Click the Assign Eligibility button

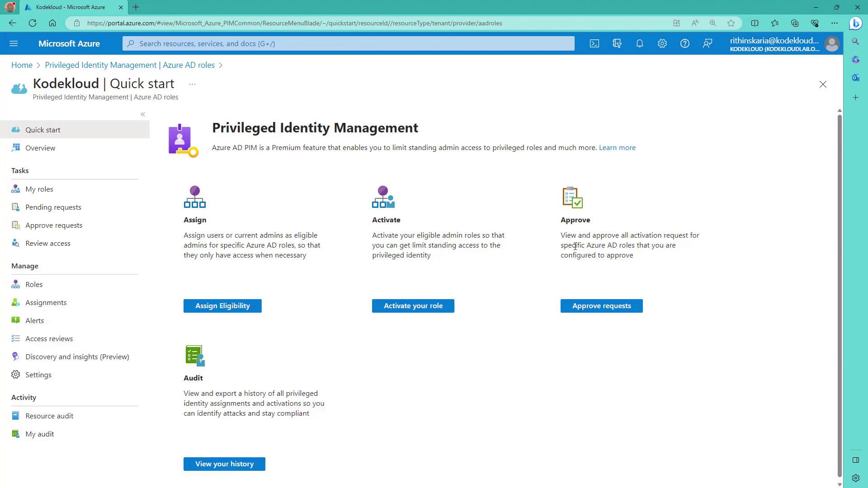(222, 306)
